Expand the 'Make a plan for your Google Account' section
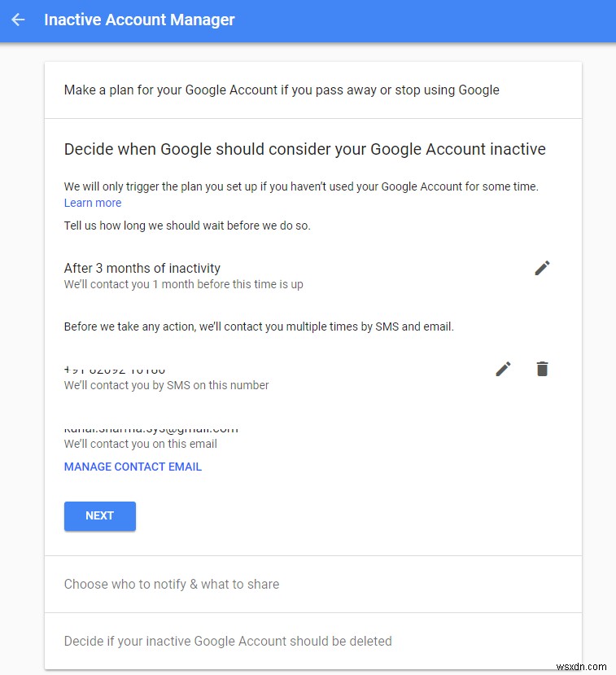Screen dimensions: 616x675 [281, 90]
